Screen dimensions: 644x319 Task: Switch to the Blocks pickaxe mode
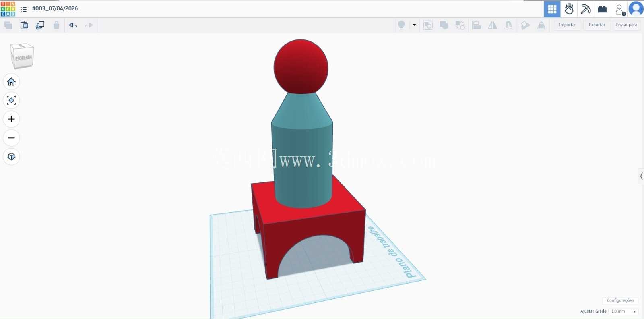point(586,9)
